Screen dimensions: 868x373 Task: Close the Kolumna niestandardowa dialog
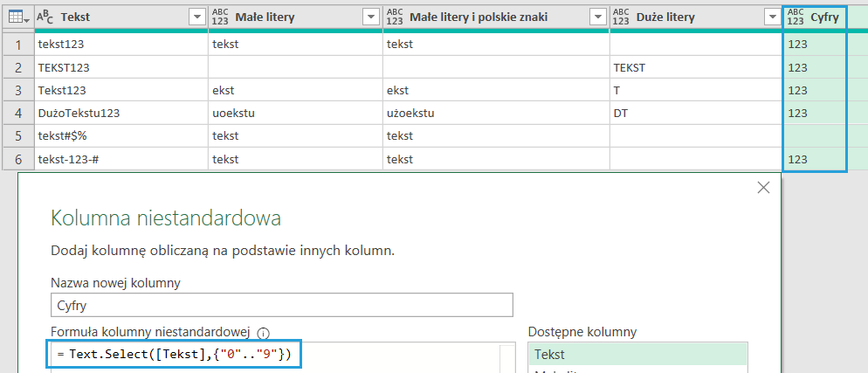click(x=763, y=188)
